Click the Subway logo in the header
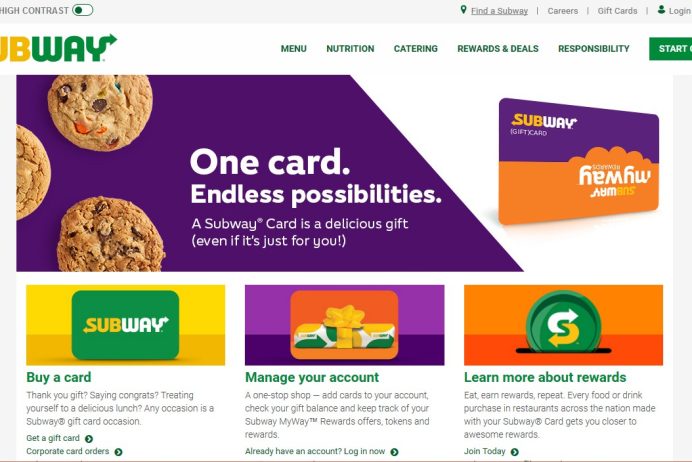The image size is (692, 462). (58, 48)
